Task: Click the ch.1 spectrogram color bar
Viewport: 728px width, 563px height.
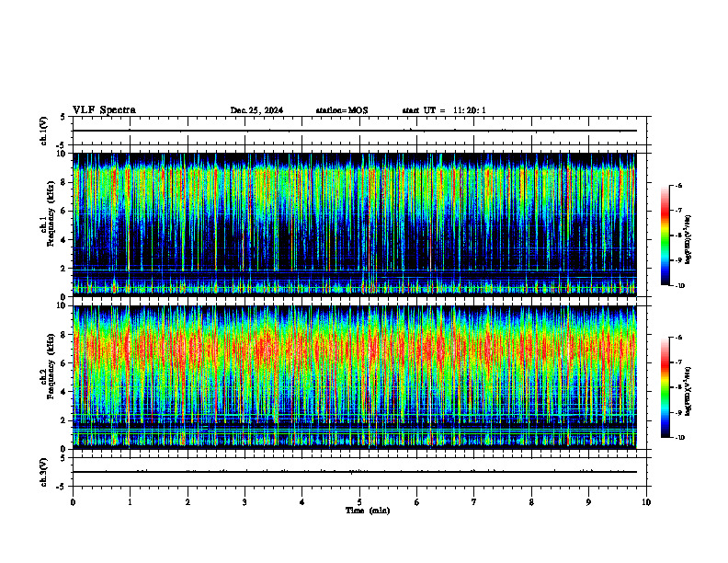Action: (665, 236)
